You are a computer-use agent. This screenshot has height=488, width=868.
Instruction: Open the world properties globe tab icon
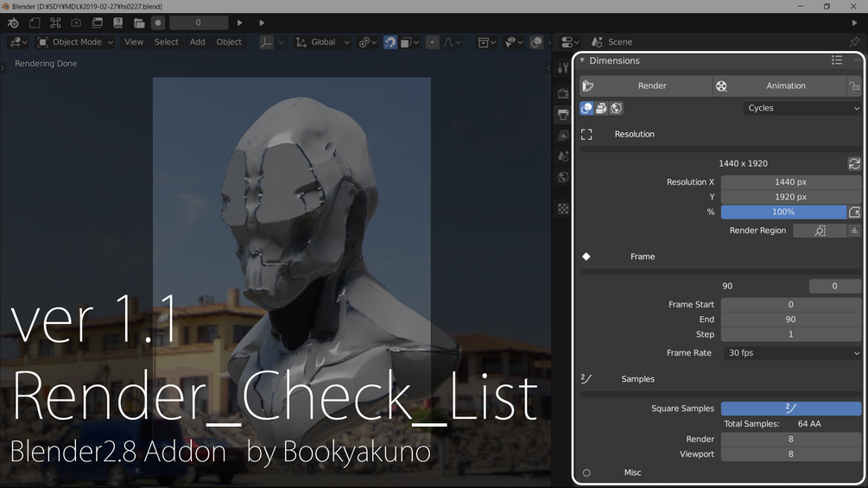point(563,177)
